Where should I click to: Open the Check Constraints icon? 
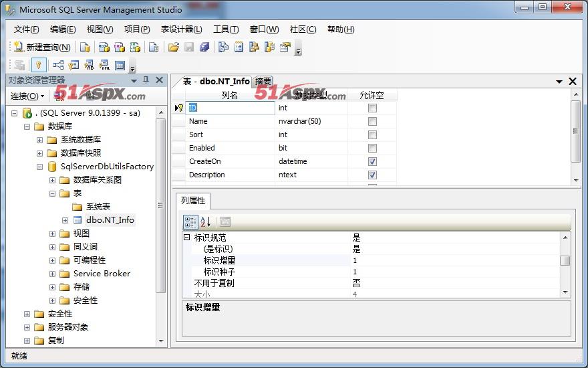pos(120,65)
